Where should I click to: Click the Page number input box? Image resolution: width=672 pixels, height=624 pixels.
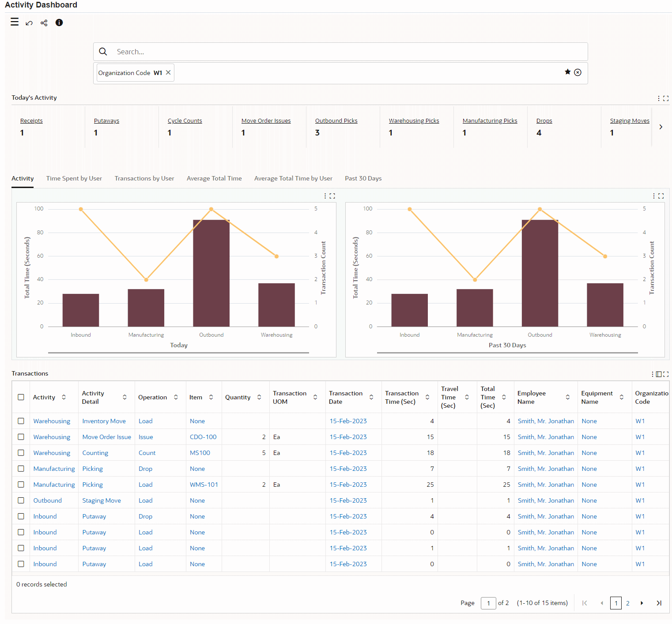(488, 603)
